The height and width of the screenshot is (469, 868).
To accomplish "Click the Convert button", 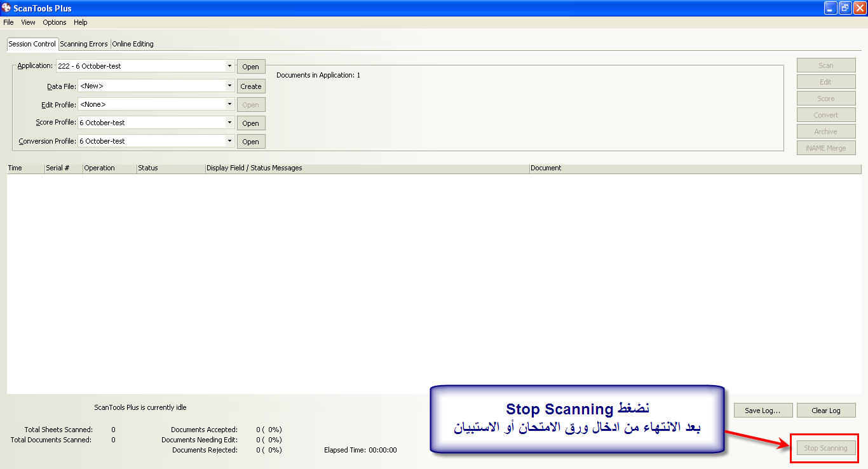I will (826, 115).
